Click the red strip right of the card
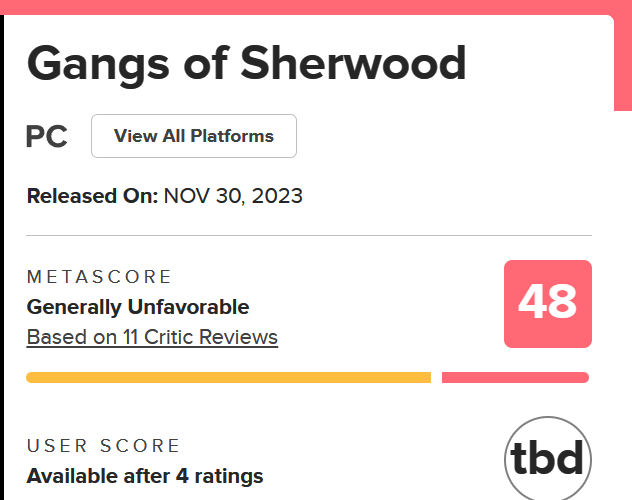Viewport: 632px width, 500px height. click(x=623, y=60)
